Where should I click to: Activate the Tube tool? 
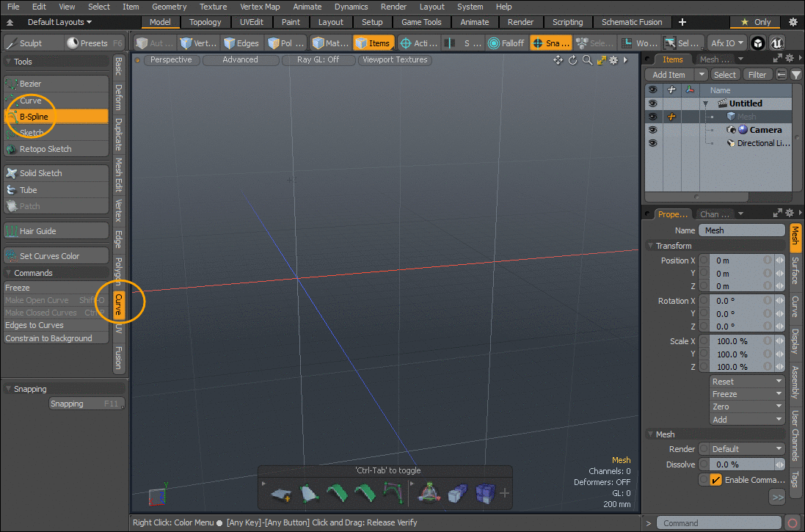(x=56, y=190)
